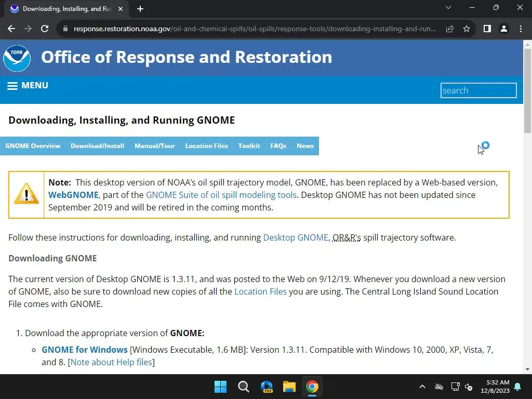Open a new browser tab with plus icon
Viewport: 532px width, 399px height.
[x=140, y=9]
